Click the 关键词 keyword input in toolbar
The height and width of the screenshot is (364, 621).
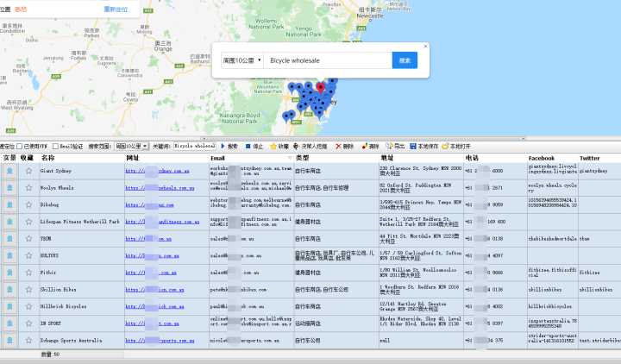[x=194, y=146]
